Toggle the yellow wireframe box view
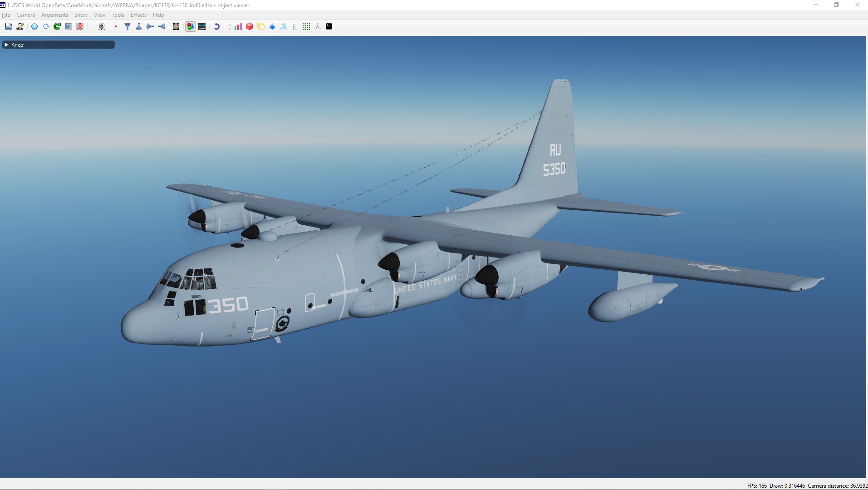Screen dimensions: 868x490 pos(261,26)
